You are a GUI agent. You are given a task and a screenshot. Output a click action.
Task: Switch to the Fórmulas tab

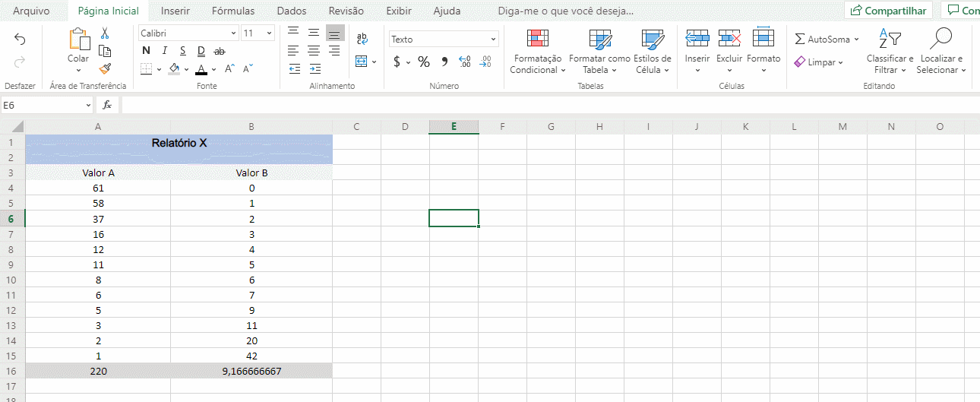pyautogui.click(x=233, y=11)
